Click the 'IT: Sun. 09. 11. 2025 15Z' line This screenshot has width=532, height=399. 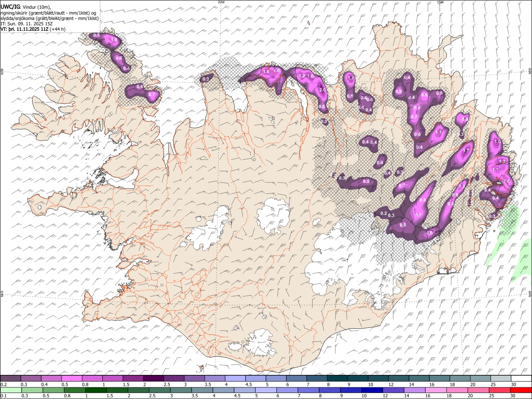27,24
